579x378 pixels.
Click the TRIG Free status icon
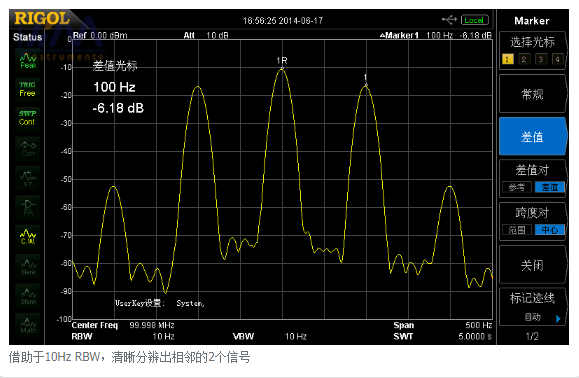pos(28,89)
